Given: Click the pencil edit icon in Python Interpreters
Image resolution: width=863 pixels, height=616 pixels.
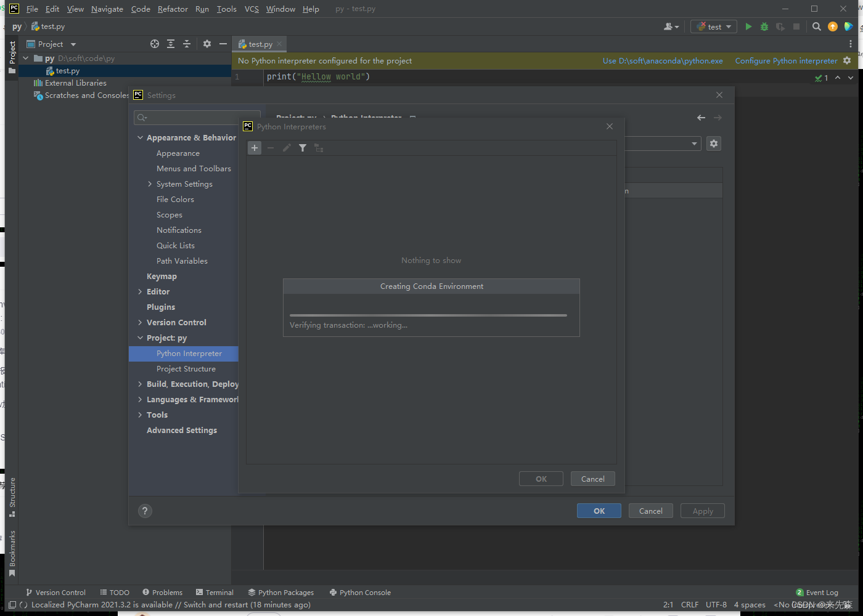Looking at the screenshot, I should pos(287,148).
